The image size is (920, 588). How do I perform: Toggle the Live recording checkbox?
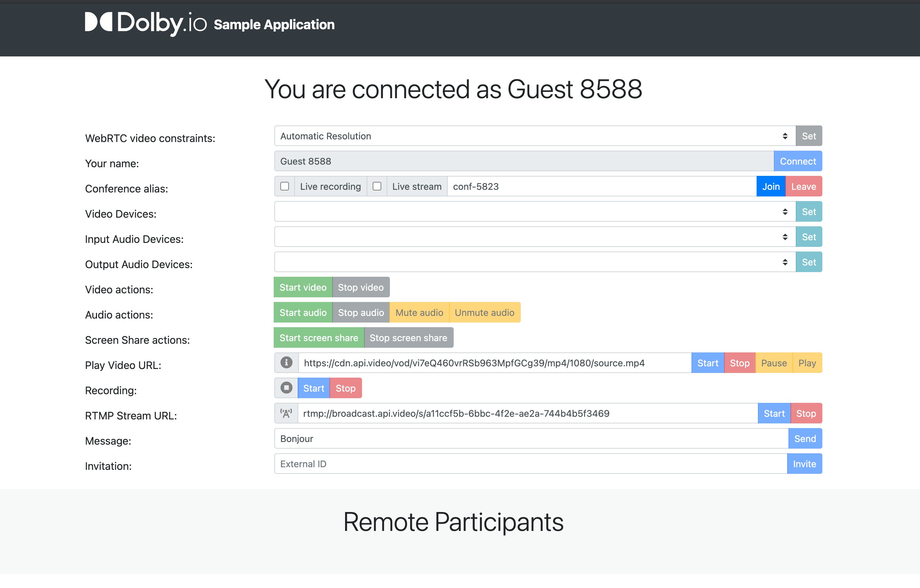coord(285,186)
